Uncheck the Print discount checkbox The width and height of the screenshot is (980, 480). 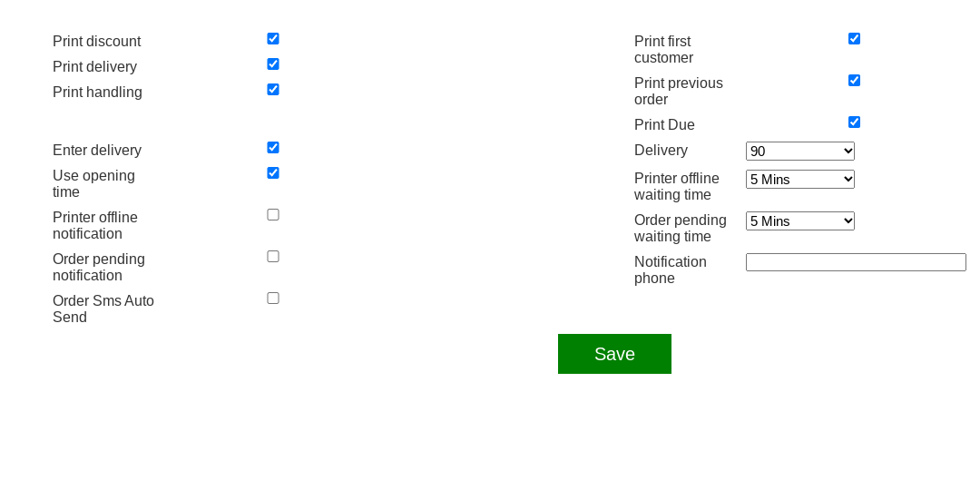click(273, 39)
